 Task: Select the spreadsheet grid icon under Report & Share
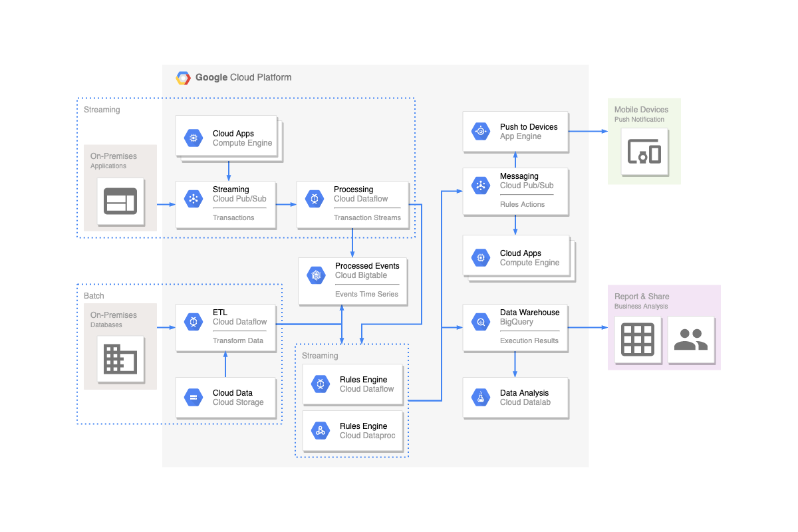pyautogui.click(x=638, y=339)
